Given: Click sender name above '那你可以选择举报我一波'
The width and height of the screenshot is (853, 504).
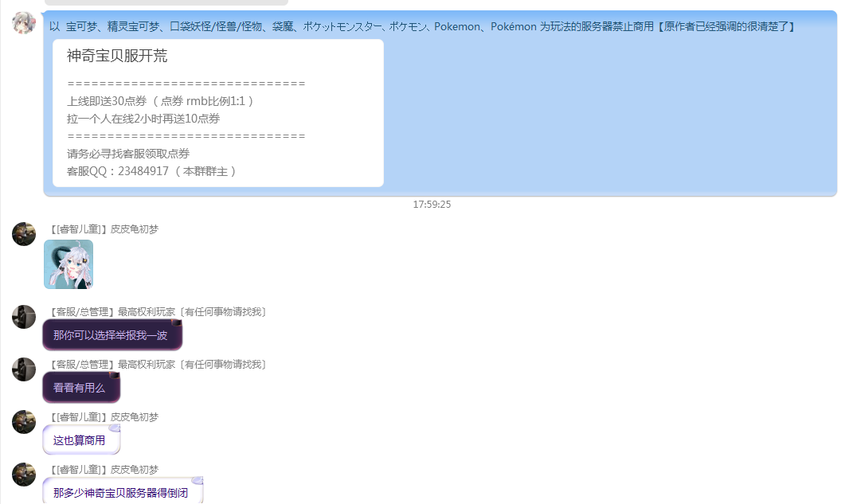Looking at the screenshot, I should 158,312.
